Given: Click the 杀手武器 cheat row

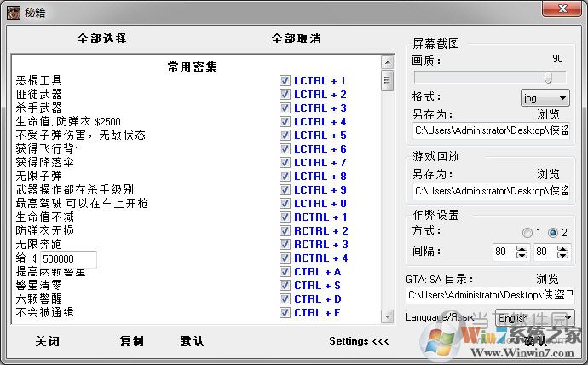Looking at the screenshot, I should [38, 107].
